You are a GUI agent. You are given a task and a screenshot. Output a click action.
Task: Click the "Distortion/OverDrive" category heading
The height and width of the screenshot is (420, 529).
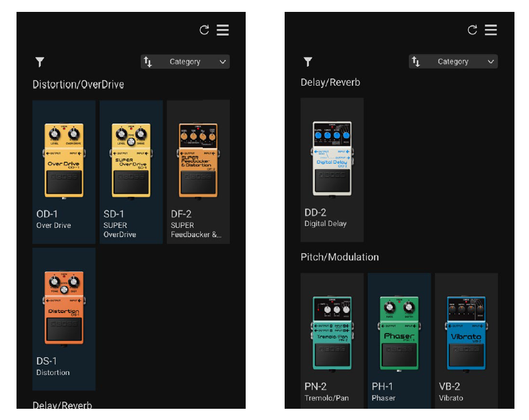(79, 85)
